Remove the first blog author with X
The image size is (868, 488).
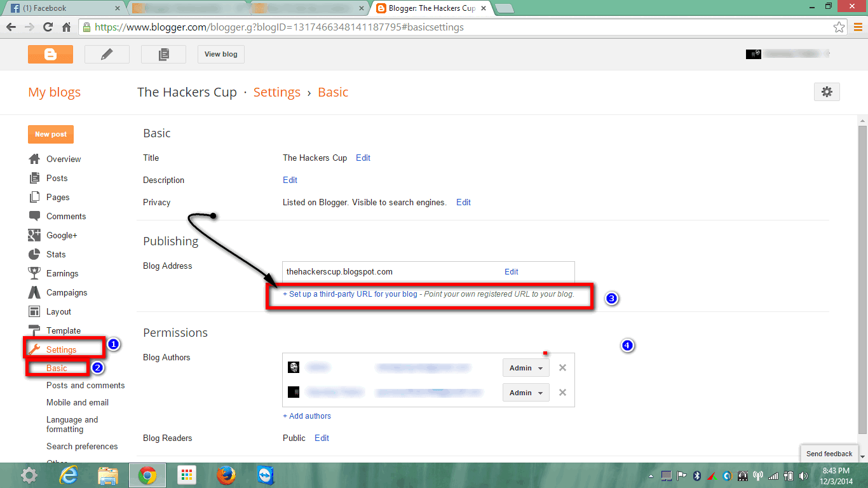562,368
